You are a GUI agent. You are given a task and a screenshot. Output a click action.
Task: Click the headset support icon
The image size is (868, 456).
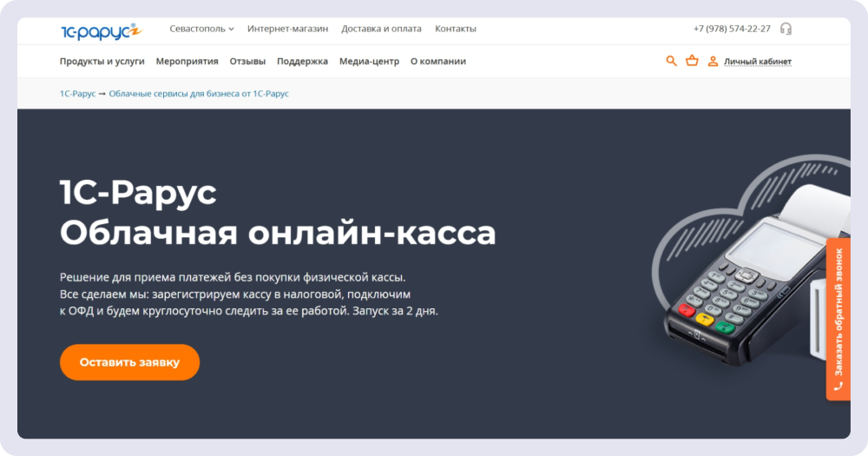click(x=786, y=29)
